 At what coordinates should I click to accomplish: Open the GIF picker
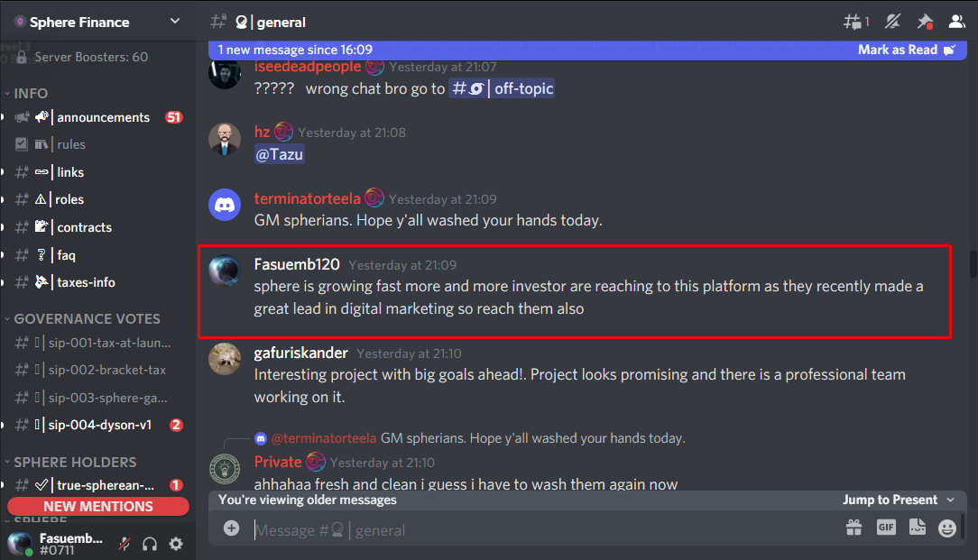[886, 528]
